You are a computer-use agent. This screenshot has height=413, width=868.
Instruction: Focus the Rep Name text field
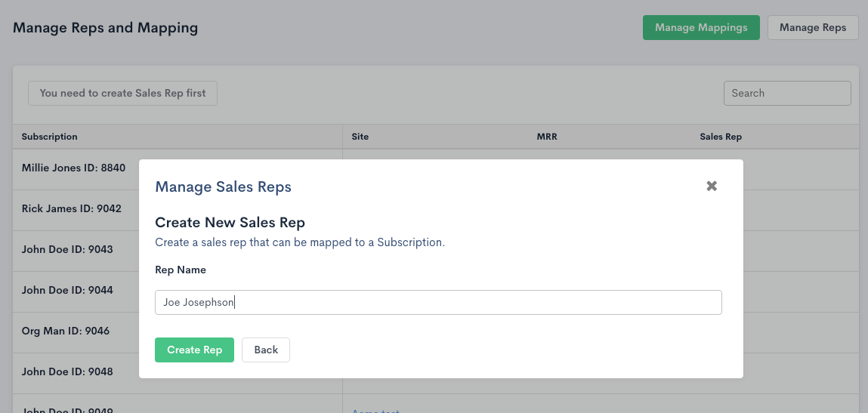point(438,302)
